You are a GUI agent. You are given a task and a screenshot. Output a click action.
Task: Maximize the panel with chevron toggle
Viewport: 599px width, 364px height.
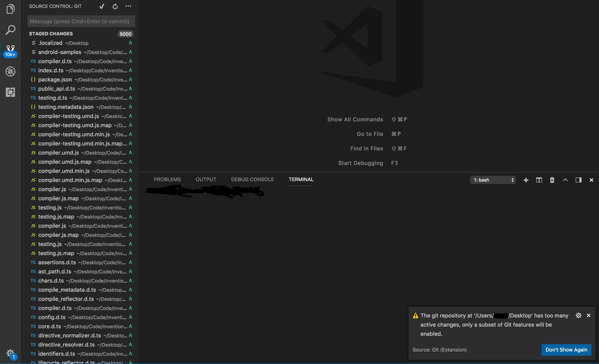click(565, 180)
